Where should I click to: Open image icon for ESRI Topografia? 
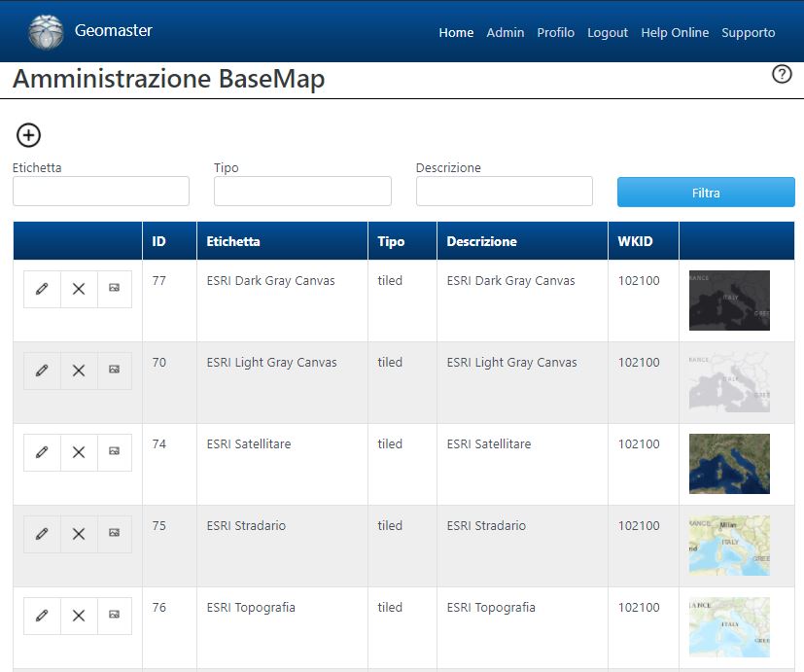[x=115, y=616]
